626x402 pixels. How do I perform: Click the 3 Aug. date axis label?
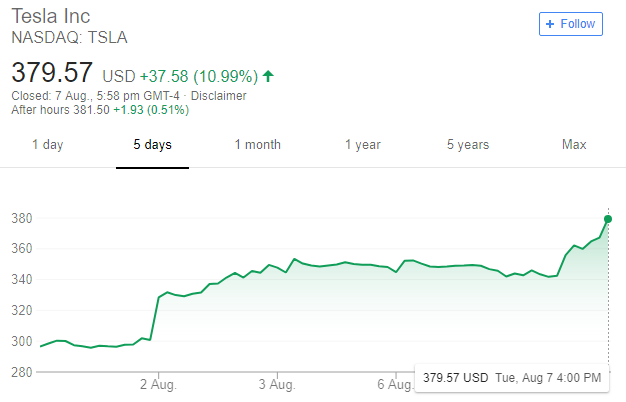(276, 384)
